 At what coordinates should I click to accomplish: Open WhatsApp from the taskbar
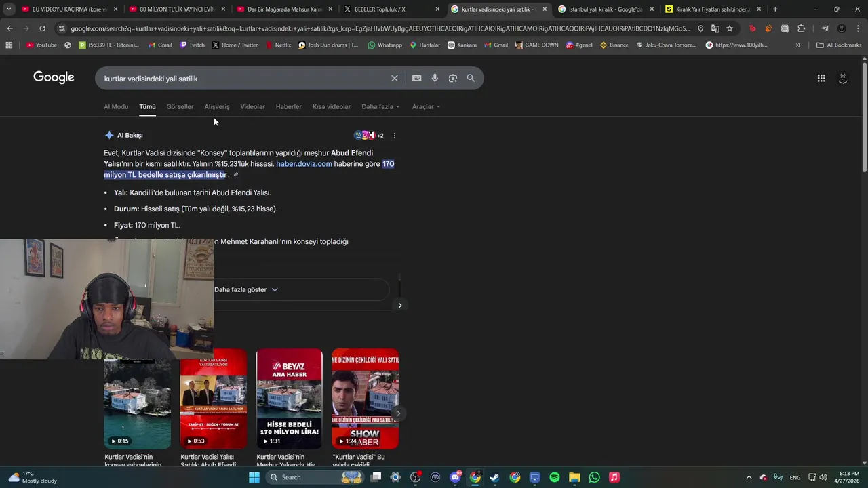(x=594, y=477)
